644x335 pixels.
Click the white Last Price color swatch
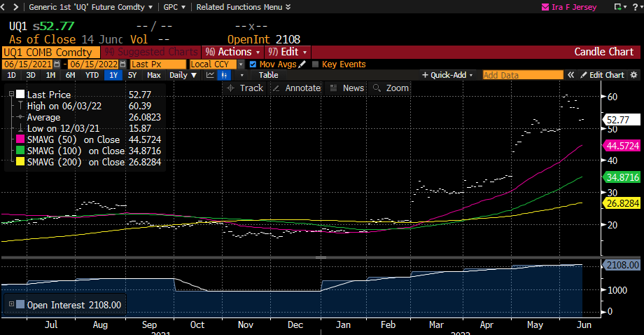20,95
